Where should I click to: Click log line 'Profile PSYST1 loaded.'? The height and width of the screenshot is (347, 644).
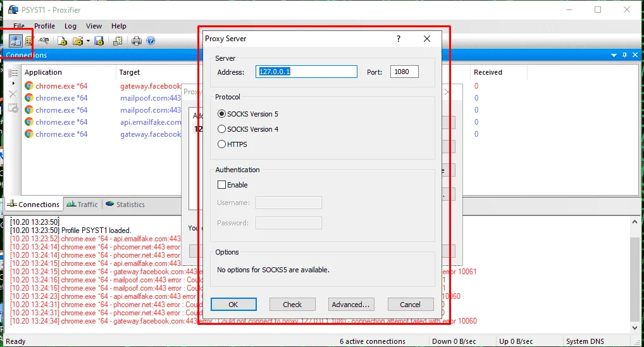pyautogui.click(x=71, y=230)
